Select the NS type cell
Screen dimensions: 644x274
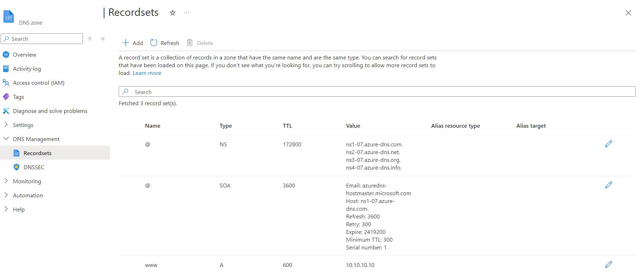pyautogui.click(x=223, y=145)
